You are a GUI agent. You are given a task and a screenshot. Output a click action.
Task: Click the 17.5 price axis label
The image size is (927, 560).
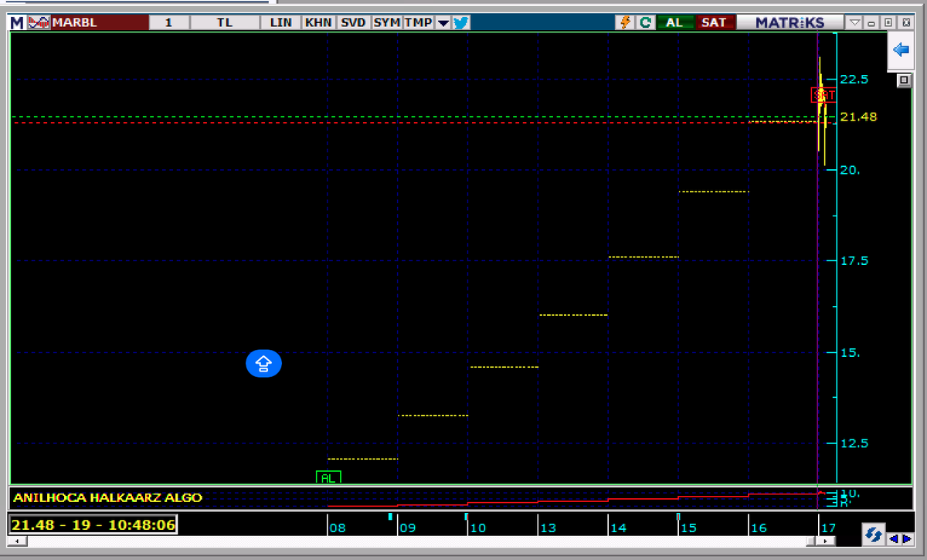pyautogui.click(x=854, y=260)
